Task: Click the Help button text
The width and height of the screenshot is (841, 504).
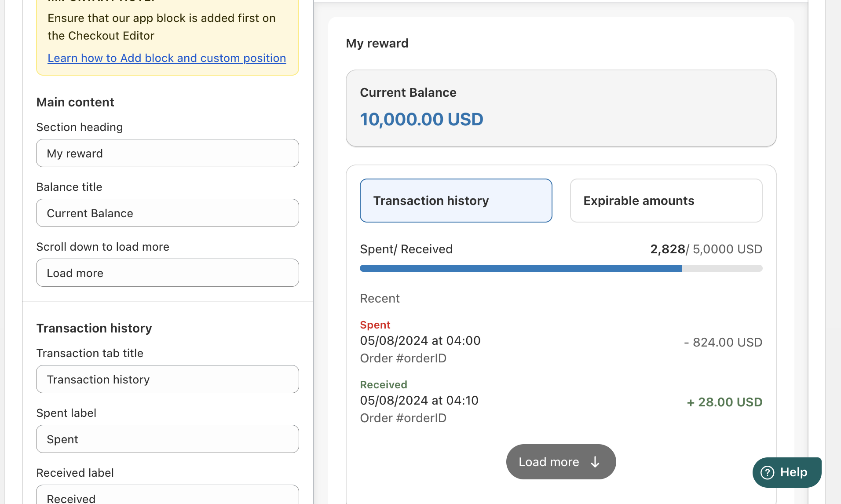Action: coord(793,472)
